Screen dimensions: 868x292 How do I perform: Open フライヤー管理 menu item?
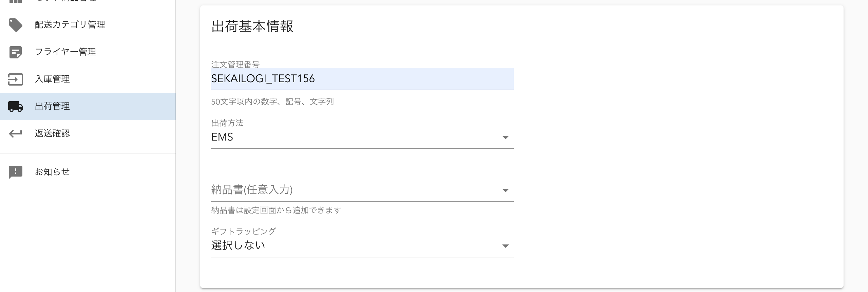click(x=65, y=52)
